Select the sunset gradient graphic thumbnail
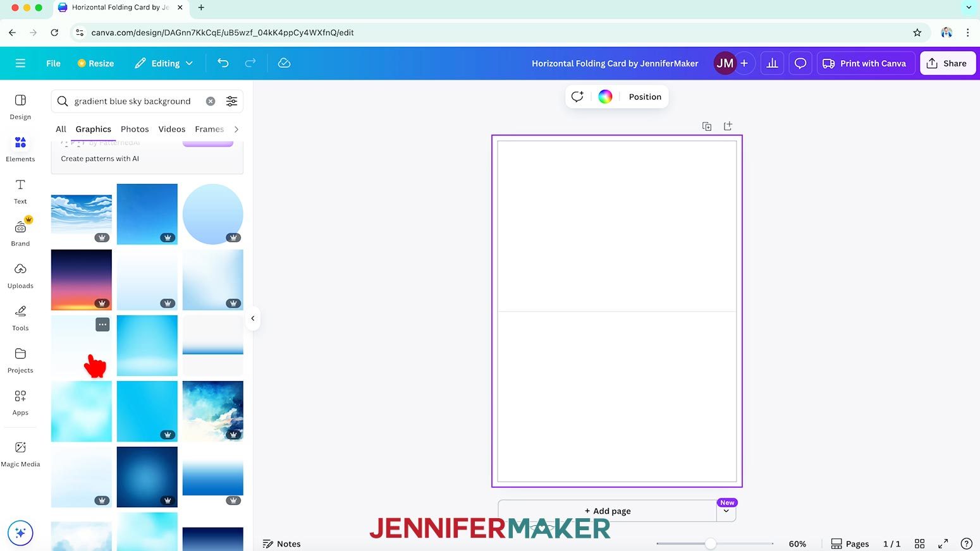980x551 pixels. [x=82, y=280]
